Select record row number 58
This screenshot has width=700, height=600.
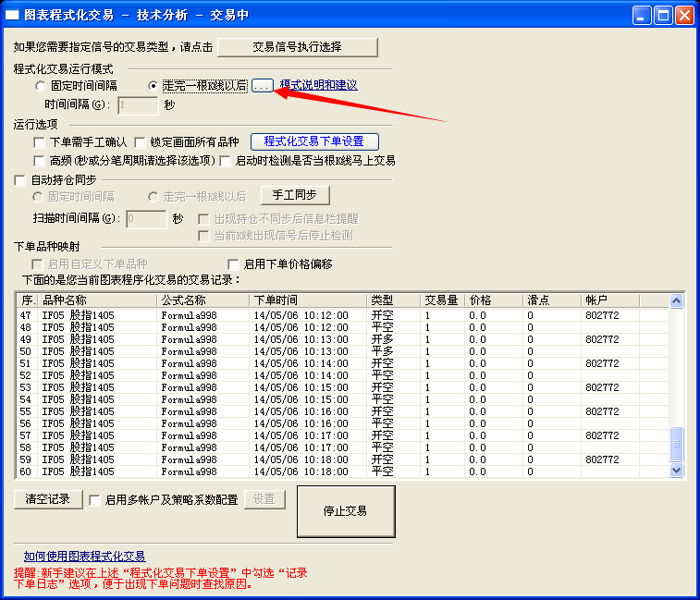pyautogui.click(x=342, y=447)
